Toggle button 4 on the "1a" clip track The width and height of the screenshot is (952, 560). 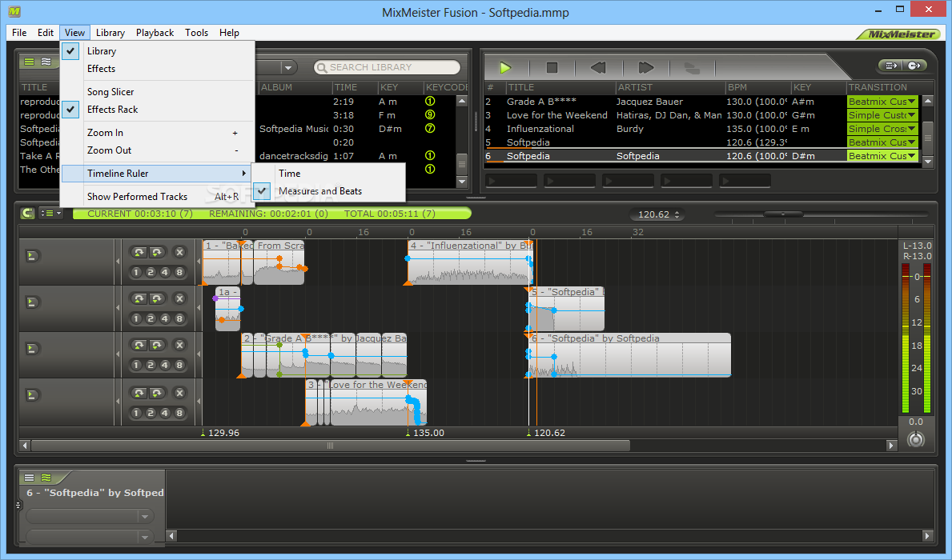(164, 318)
